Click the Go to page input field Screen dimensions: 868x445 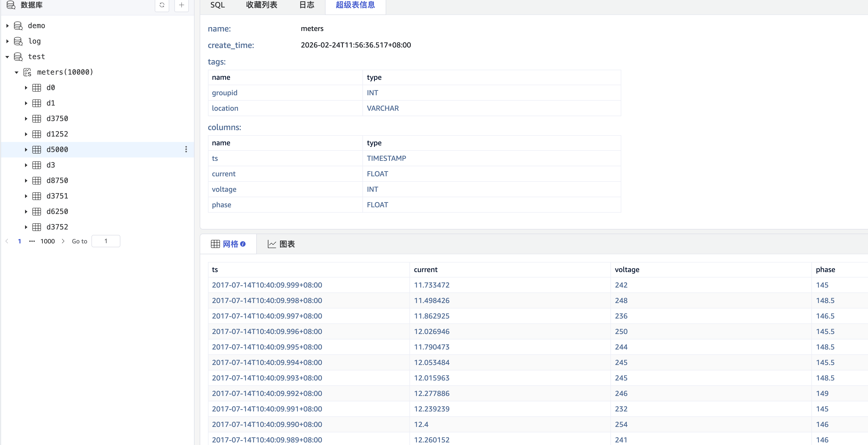pyautogui.click(x=106, y=241)
